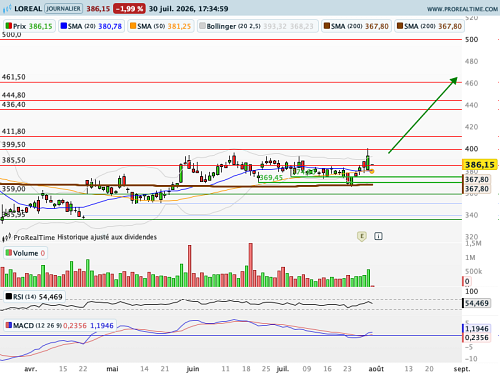Open the WWW.PROREALTIME.COM link

[x=462, y=9]
